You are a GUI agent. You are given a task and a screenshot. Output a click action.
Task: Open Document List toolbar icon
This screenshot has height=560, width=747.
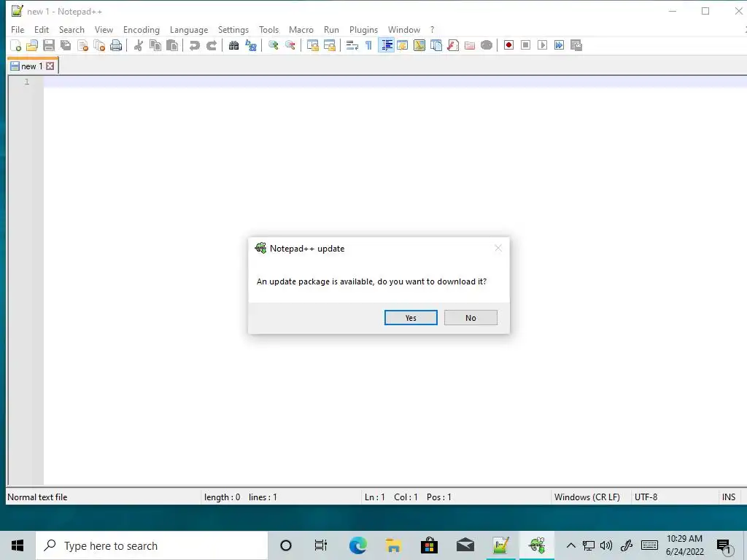tap(436, 45)
